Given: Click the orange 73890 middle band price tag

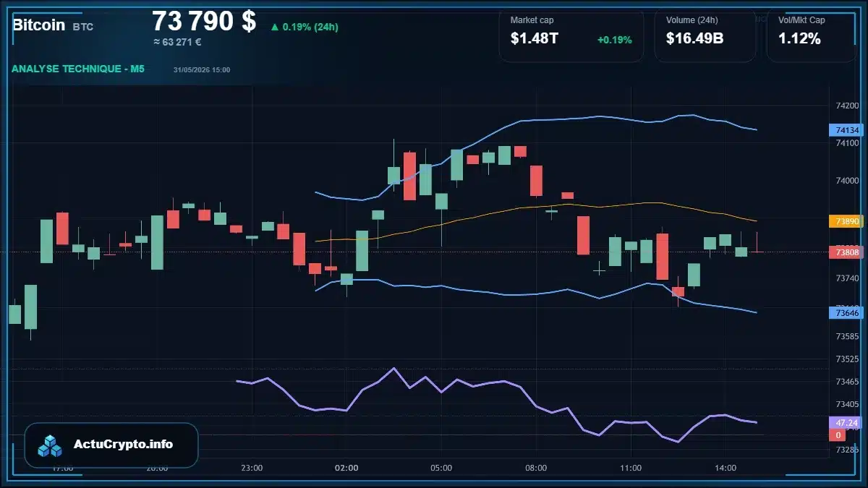Looking at the screenshot, I should click(x=846, y=221).
